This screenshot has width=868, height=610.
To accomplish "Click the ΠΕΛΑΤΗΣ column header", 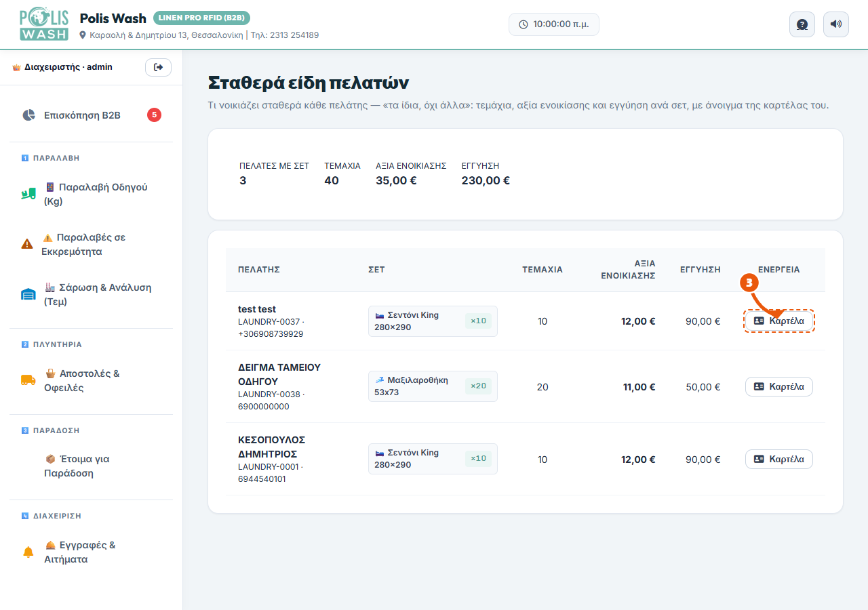I will point(259,270).
